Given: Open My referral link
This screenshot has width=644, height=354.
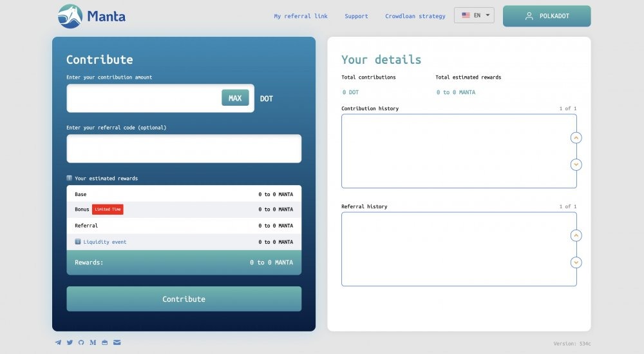Looking at the screenshot, I should 301,16.
